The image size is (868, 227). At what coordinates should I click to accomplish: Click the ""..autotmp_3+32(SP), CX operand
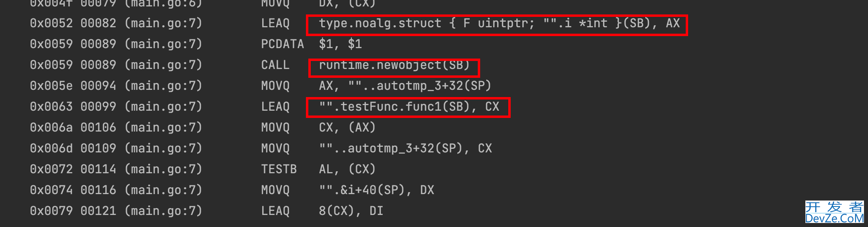point(405,148)
